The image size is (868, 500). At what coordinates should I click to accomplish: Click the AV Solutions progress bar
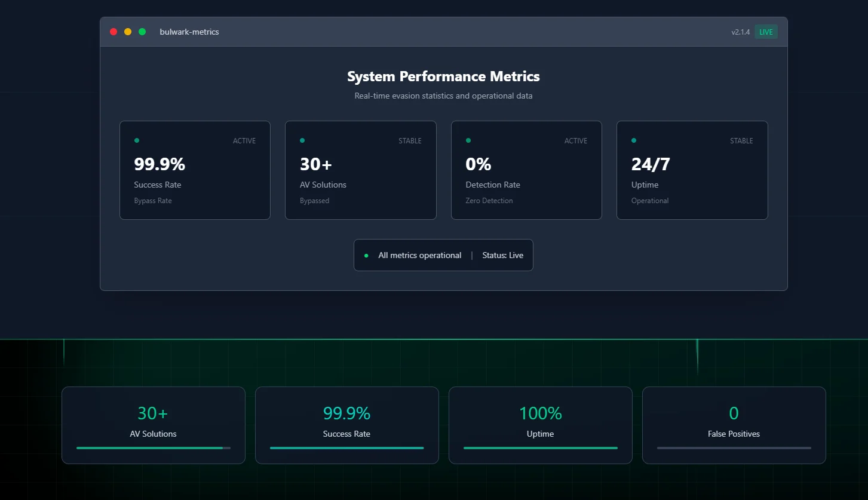(x=154, y=448)
